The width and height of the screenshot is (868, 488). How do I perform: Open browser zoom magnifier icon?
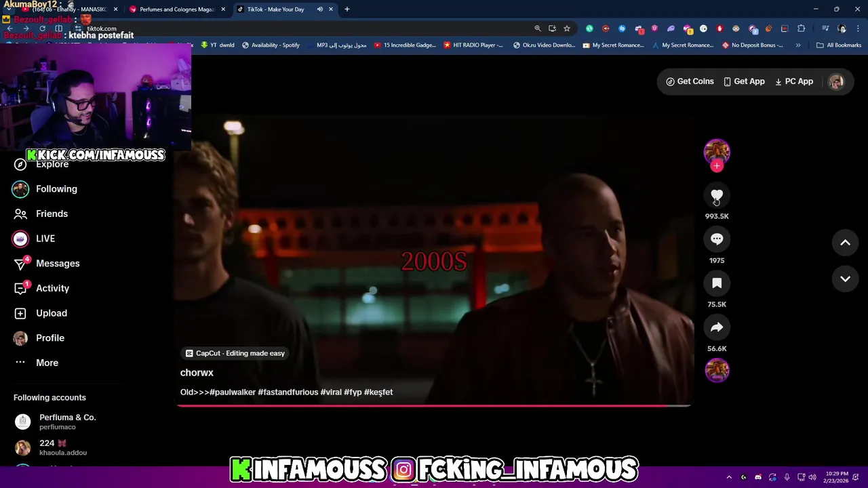coord(538,28)
